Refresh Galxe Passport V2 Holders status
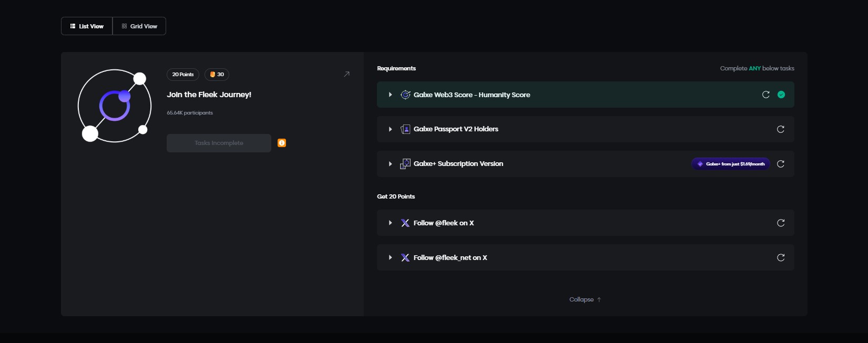This screenshot has width=868, height=343. [781, 129]
